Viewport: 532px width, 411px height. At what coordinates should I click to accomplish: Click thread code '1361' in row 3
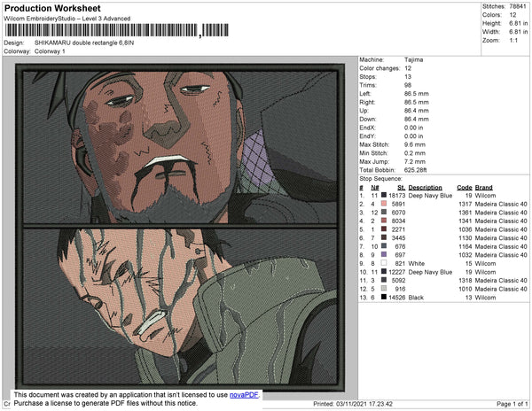[x=465, y=213]
